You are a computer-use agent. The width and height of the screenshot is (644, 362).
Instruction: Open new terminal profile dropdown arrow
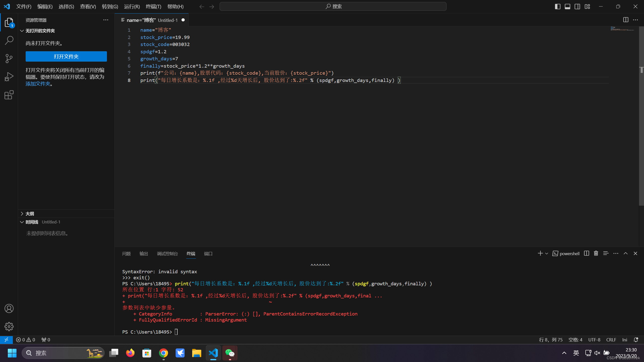[546, 253]
